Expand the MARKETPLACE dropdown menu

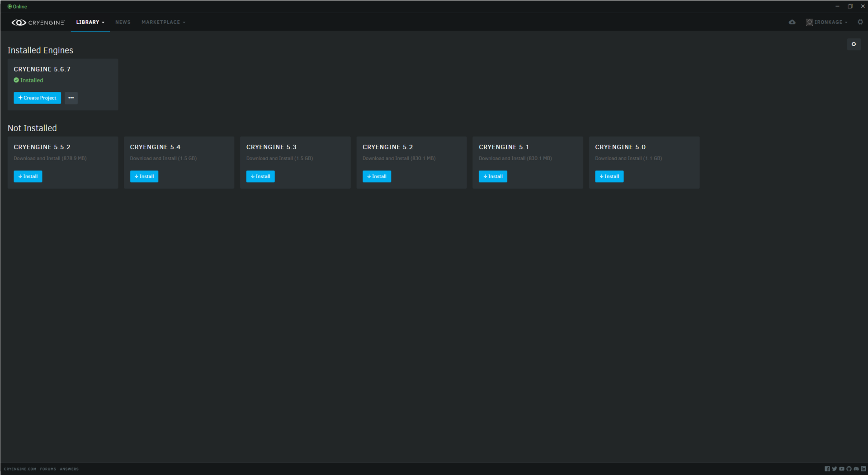(163, 22)
